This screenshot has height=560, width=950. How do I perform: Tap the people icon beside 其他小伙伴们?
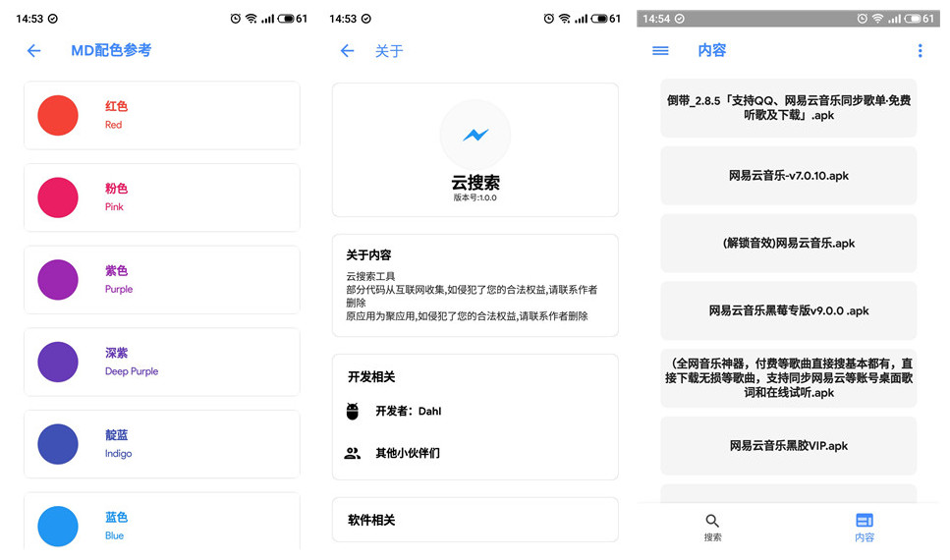[352, 453]
